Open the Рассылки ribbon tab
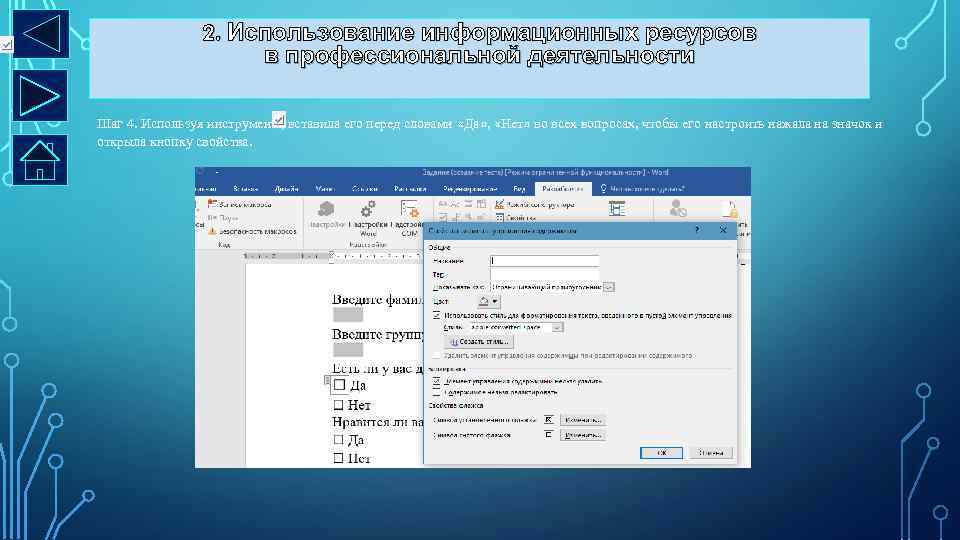Screen dimensions: 960x540 point(410,189)
